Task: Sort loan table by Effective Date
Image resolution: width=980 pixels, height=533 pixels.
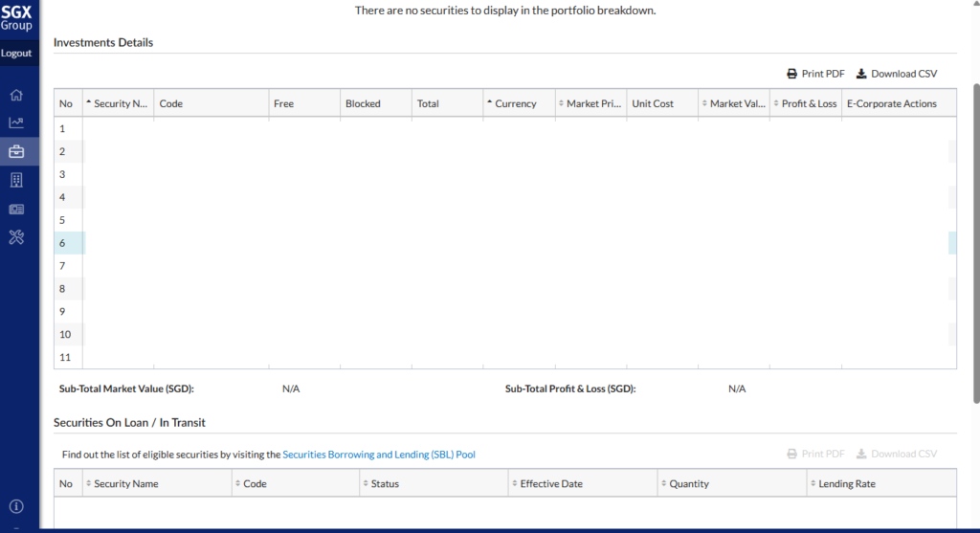Action: 583,483
